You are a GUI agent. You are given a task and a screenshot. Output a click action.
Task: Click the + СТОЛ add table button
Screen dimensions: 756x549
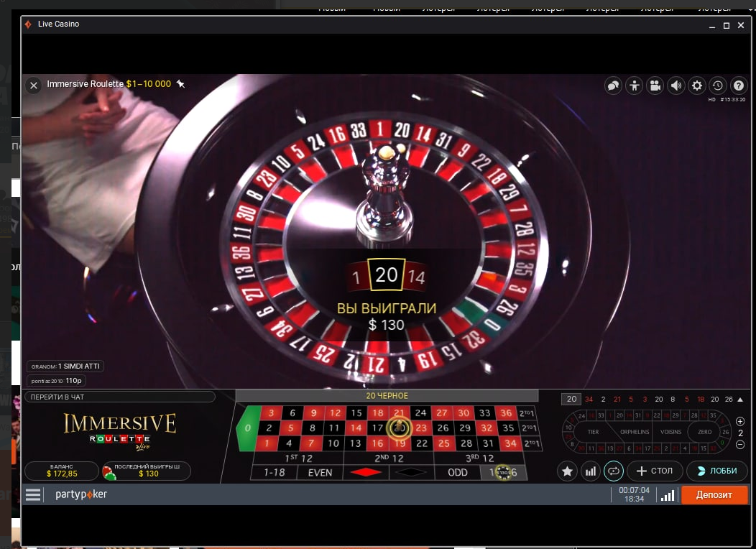click(x=655, y=471)
